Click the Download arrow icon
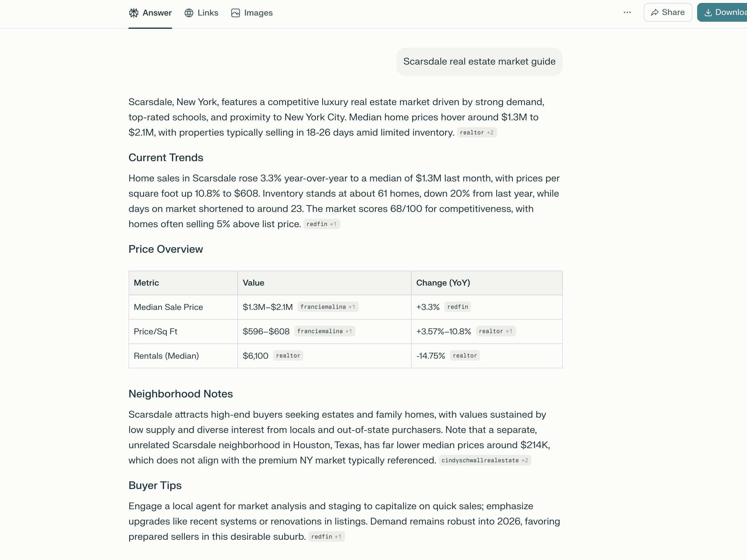The width and height of the screenshot is (747, 560). pos(708,13)
